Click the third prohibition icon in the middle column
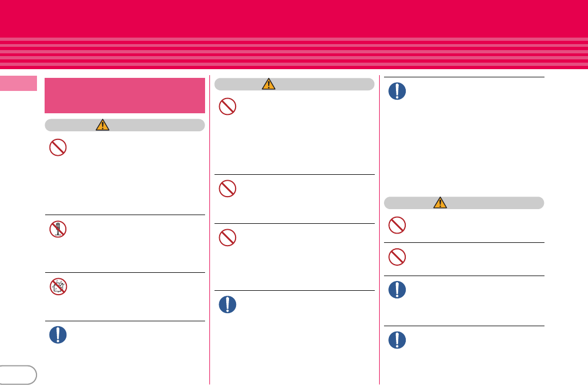 coord(227,237)
